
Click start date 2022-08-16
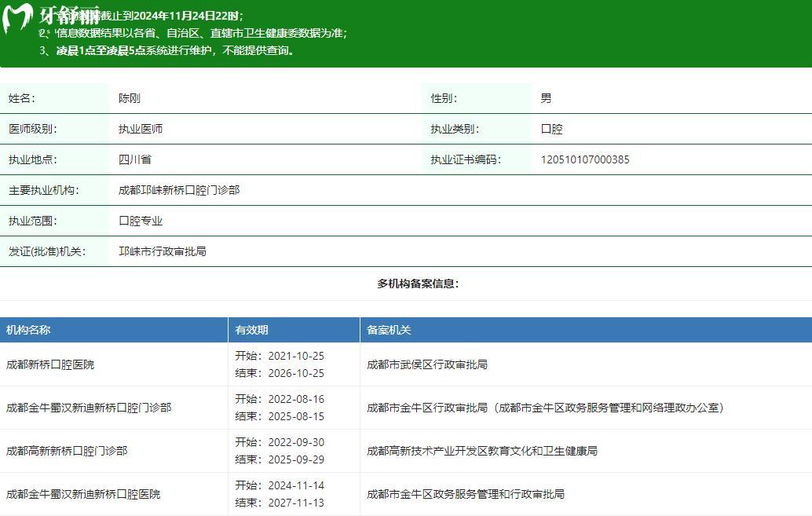296,399
